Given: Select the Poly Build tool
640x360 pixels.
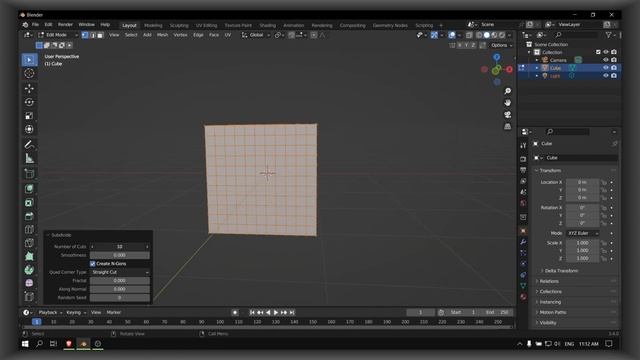Looking at the screenshot, I should coord(29,256).
